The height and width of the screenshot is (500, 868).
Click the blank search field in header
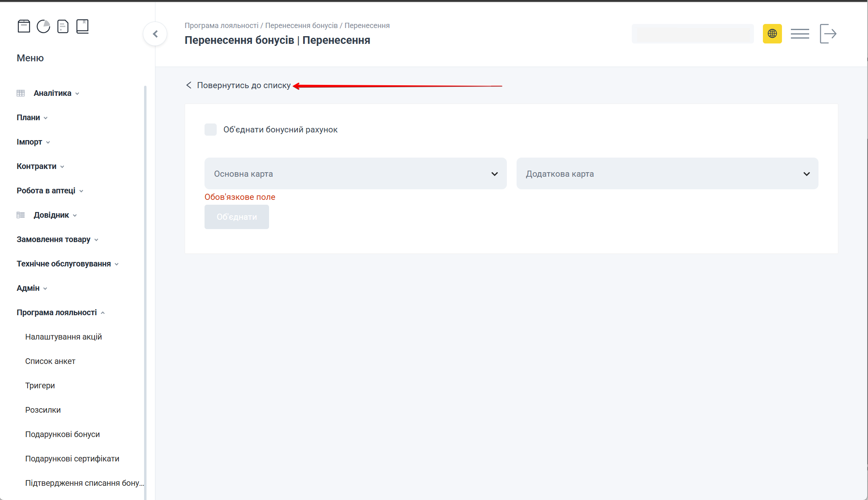[692, 34]
